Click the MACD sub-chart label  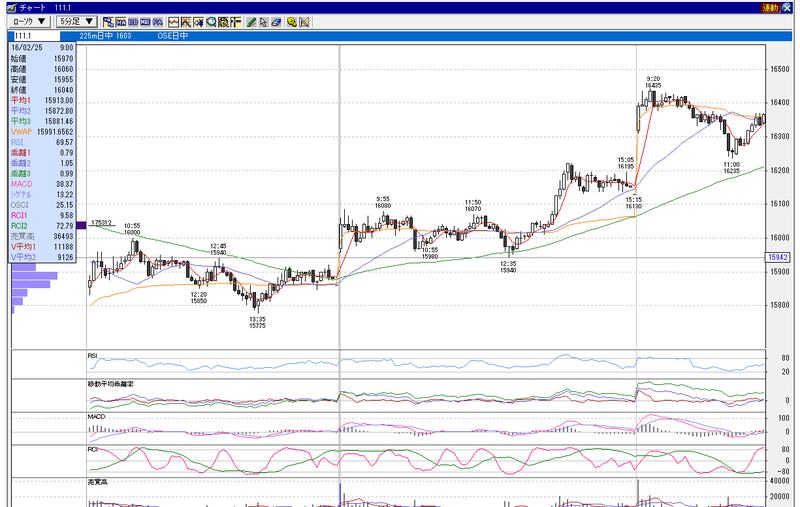[96, 417]
